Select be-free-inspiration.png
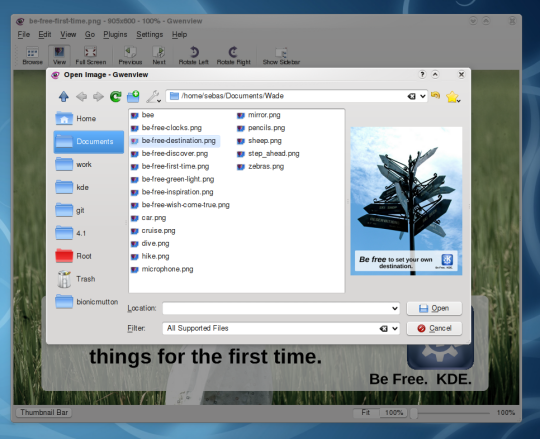540x439 pixels. click(172, 192)
